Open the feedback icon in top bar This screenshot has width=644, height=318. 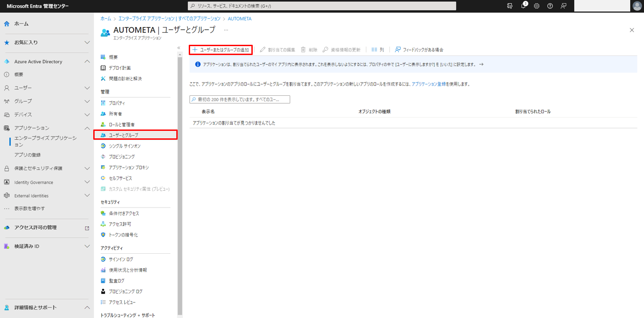[563, 6]
